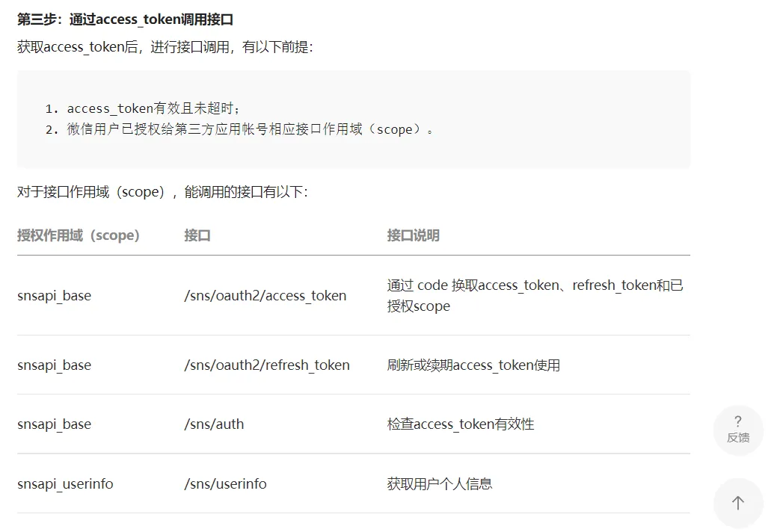Click the 检查access_token有效性 description cell
This screenshot has height=532, width=771.
[x=460, y=424]
